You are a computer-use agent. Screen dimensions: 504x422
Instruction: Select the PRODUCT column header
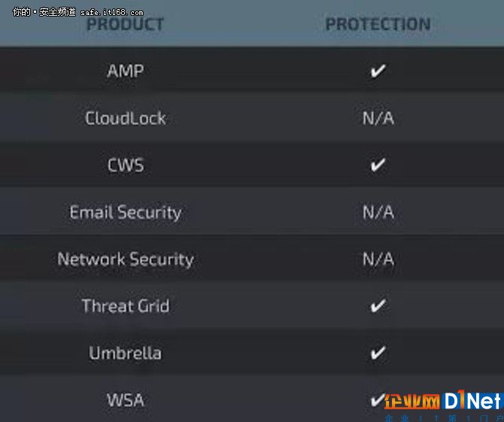pyautogui.click(x=125, y=24)
